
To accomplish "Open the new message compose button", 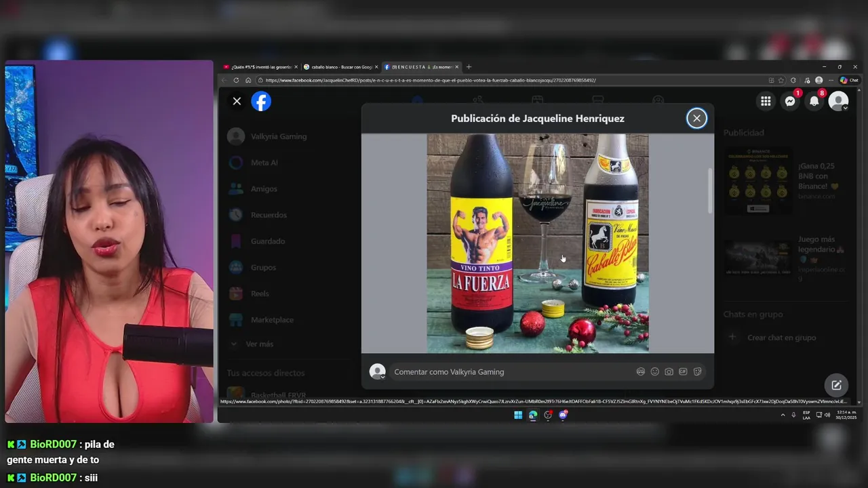I will point(837,385).
